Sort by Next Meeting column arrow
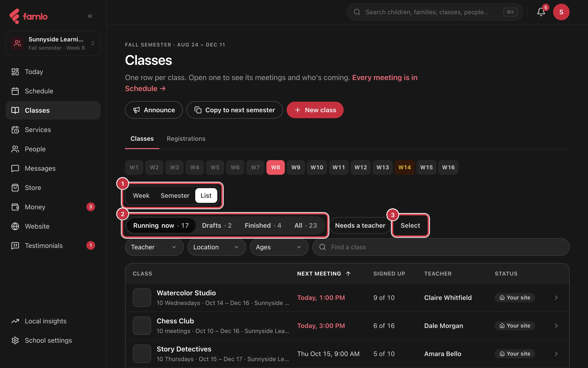588x368 pixels. [348, 273]
